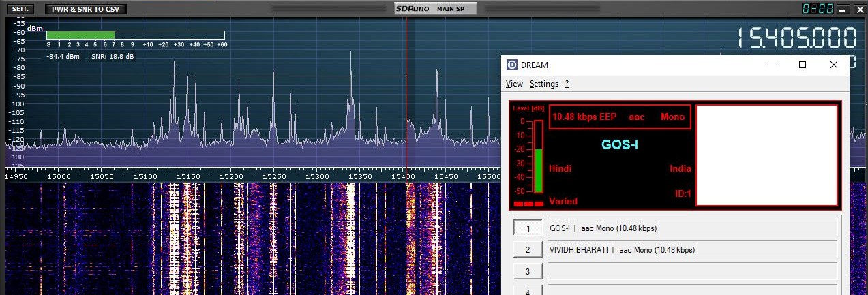Click 15000 on the frequency scale
868x295 pixels.
click(59, 177)
